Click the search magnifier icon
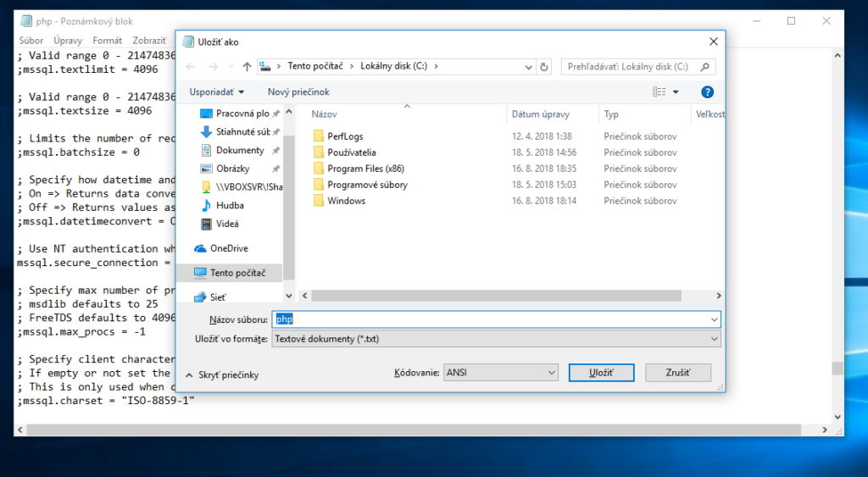This screenshot has height=477, width=868. point(705,66)
